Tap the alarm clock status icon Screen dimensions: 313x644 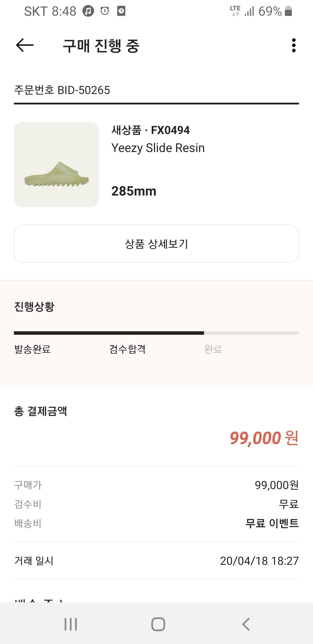click(105, 11)
